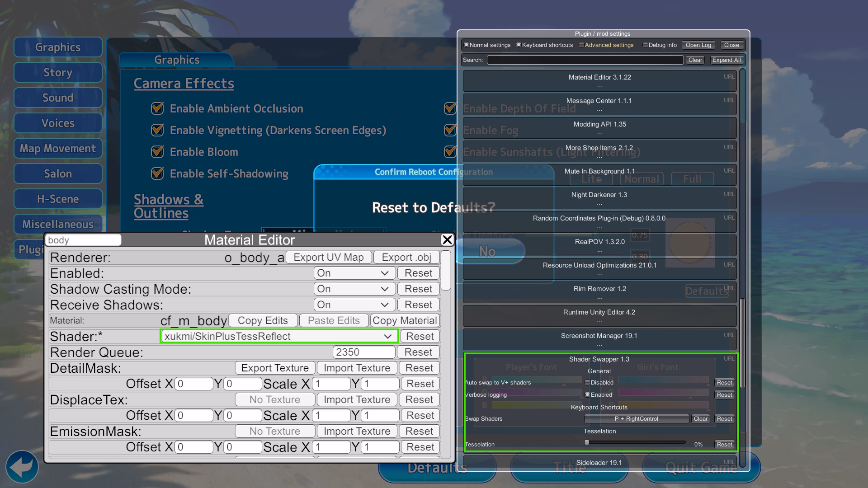Toggle Enable Vignetting checkmark
Viewport: 868px width, 488px height.
[x=157, y=130]
